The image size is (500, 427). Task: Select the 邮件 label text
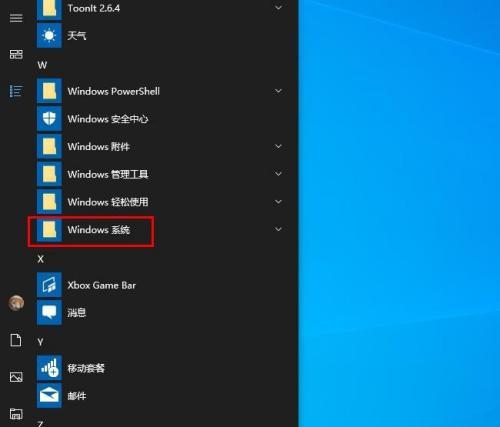pyautogui.click(x=77, y=396)
